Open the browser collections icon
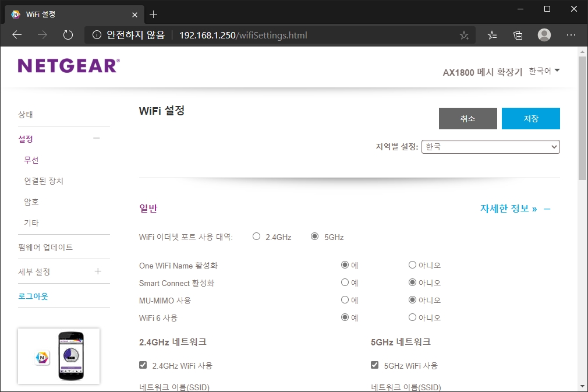The image size is (588, 392). pos(518,36)
